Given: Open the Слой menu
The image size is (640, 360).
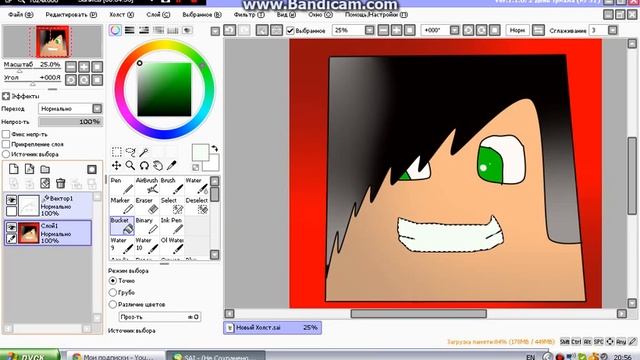Looking at the screenshot, I should pyautogui.click(x=158, y=15).
